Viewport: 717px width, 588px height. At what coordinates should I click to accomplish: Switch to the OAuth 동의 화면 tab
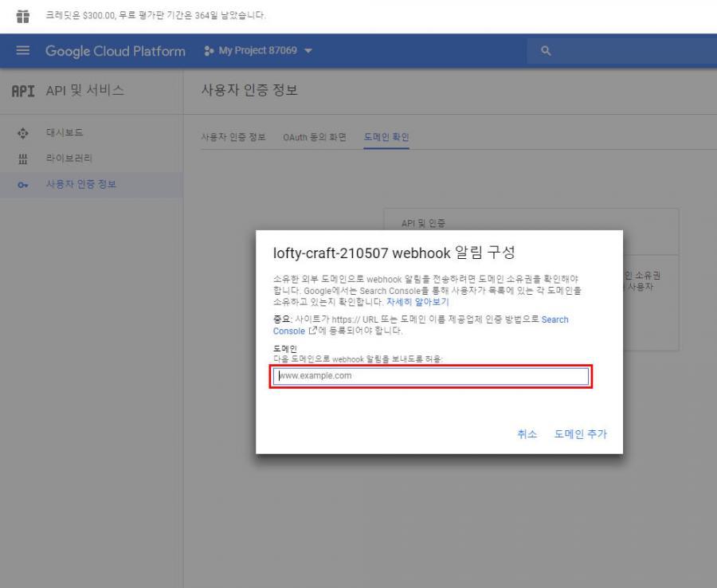[315, 136]
